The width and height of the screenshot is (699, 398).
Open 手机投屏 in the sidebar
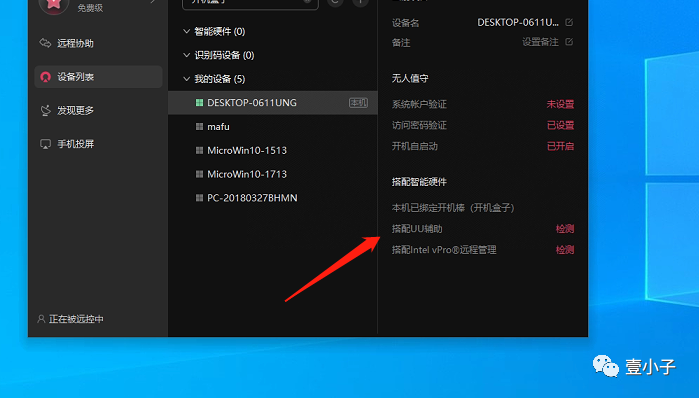click(67, 144)
